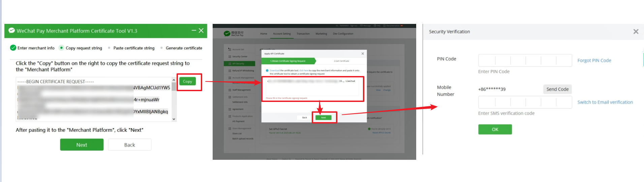Click Back in the WeChat Pay Certificate Tool
The width and height of the screenshot is (644, 182).
click(129, 145)
